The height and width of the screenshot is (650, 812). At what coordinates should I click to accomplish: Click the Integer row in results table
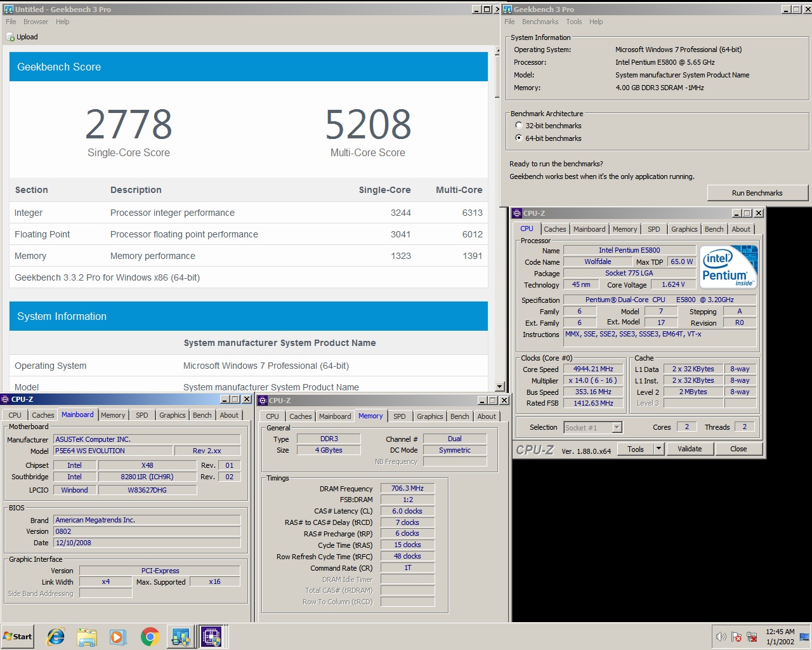(249, 213)
